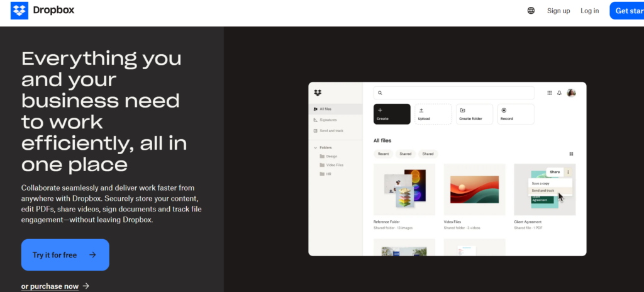
Task: Select the Recent filter chip
Action: 383,154
